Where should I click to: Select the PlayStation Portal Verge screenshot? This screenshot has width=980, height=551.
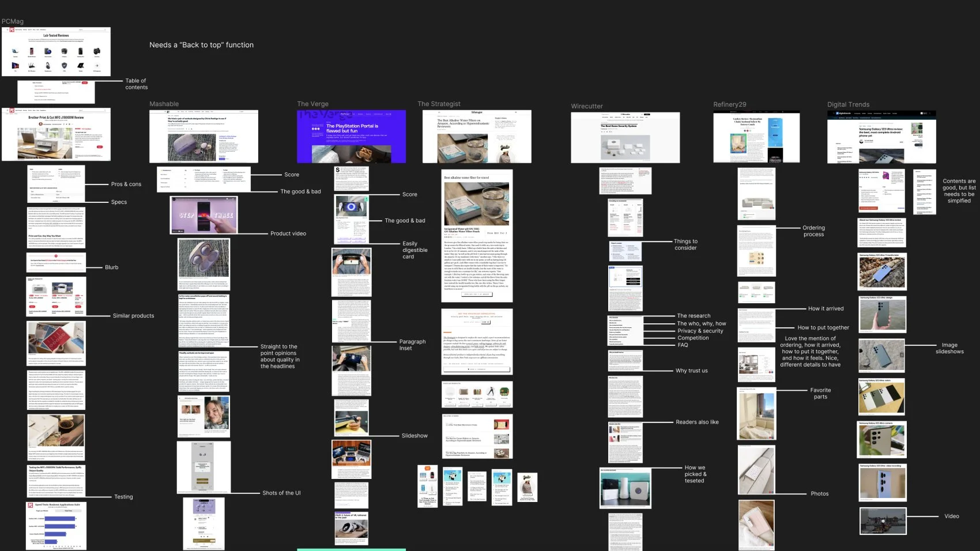(351, 137)
